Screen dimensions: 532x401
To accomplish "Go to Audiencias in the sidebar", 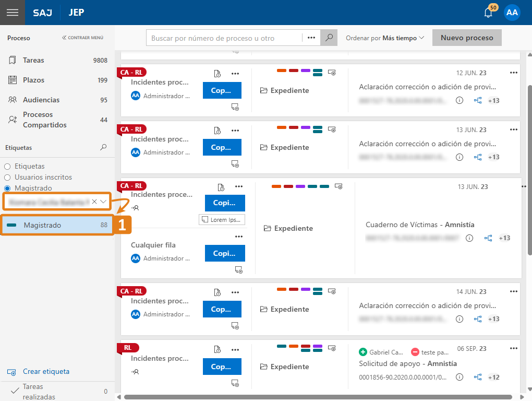I will [41, 100].
